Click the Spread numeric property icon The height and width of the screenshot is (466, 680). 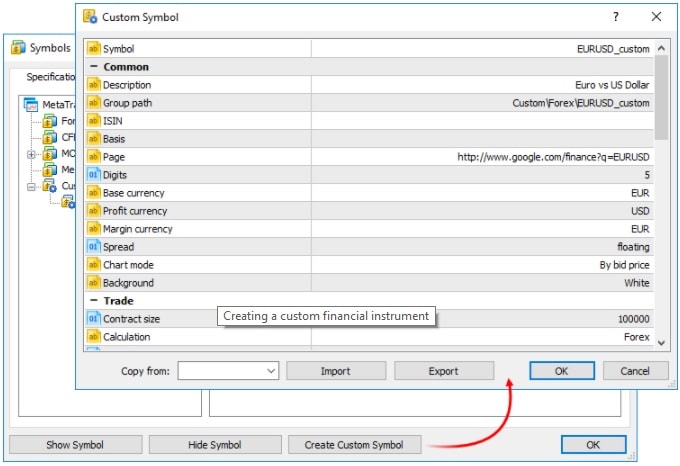click(x=93, y=247)
